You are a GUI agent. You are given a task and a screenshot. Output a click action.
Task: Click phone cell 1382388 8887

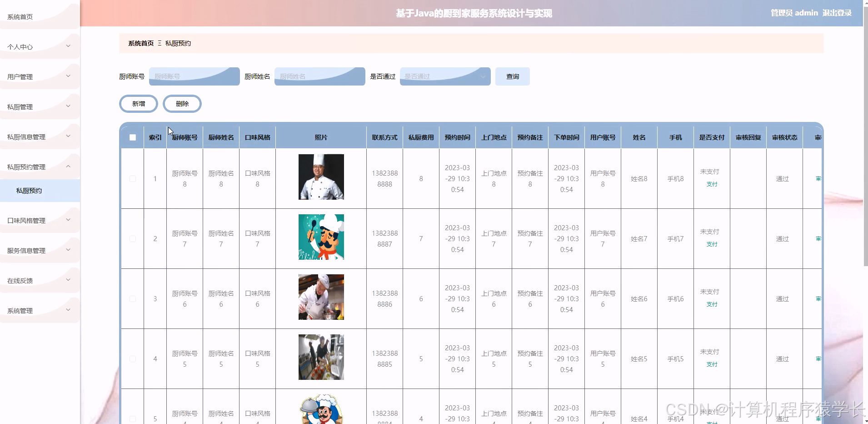(385, 239)
